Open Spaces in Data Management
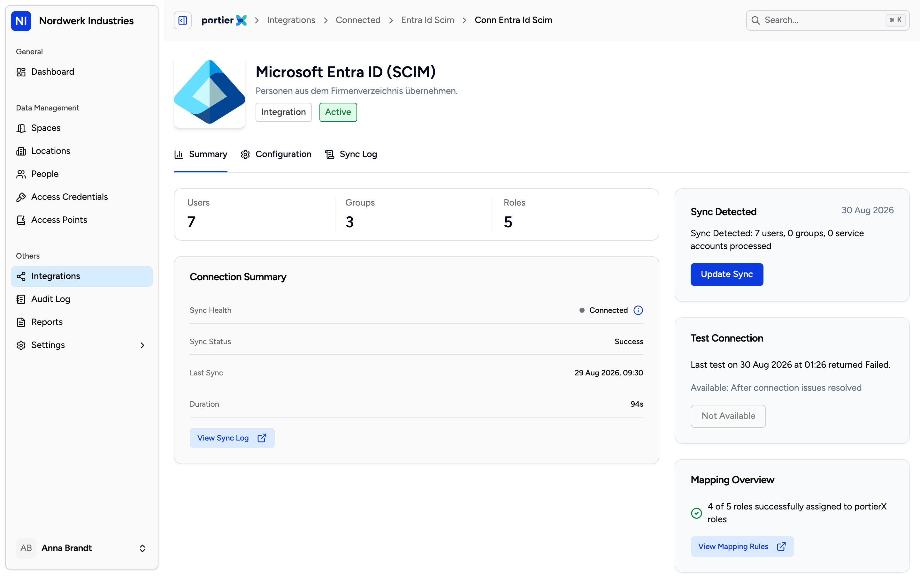This screenshot has width=920, height=588. [81, 128]
